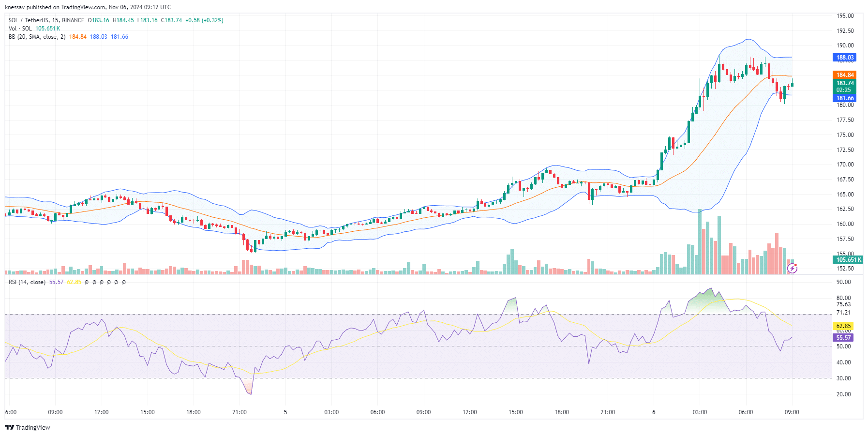
Task: Click the blue 181.66 price tag on axis
Action: click(x=845, y=98)
